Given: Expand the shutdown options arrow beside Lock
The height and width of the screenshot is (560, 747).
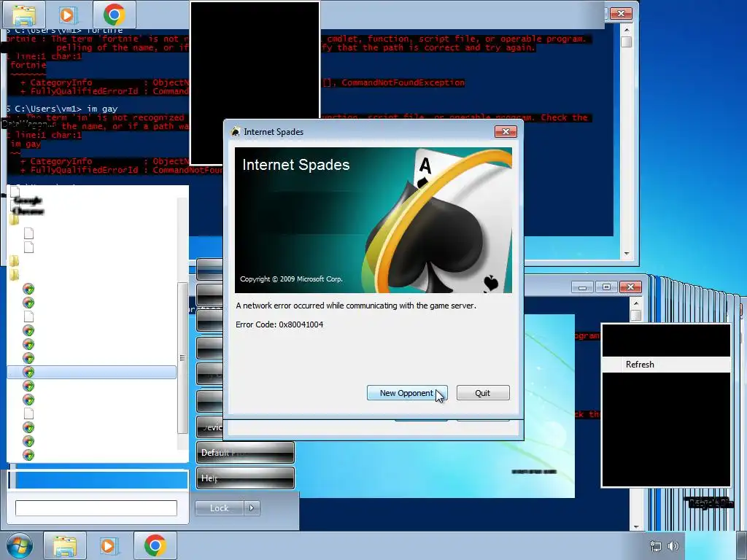Looking at the screenshot, I should click(252, 508).
